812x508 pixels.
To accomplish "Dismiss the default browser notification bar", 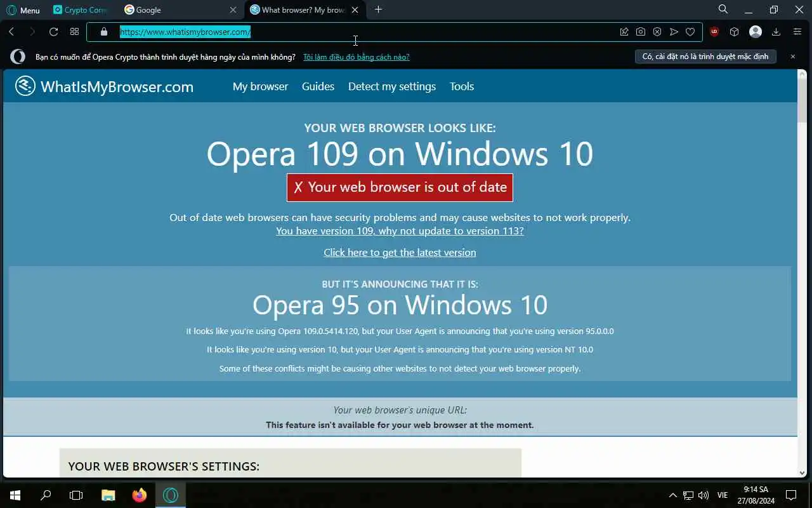I will (x=792, y=57).
